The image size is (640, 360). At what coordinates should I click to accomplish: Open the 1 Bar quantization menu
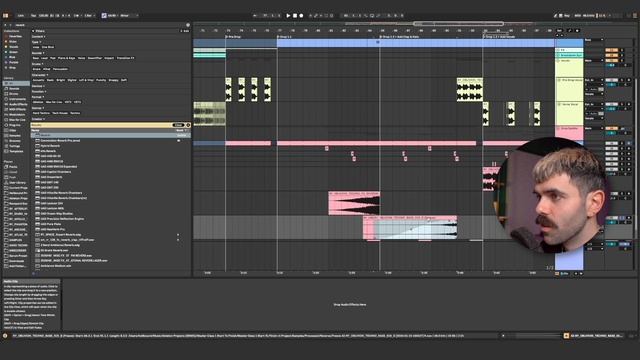tap(89, 16)
